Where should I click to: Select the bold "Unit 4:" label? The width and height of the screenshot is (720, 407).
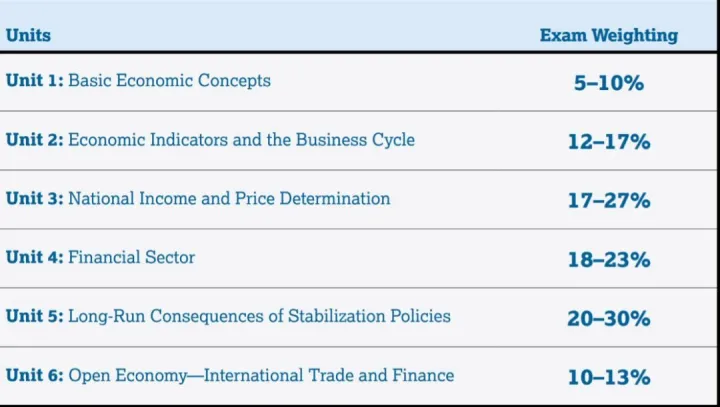point(35,257)
